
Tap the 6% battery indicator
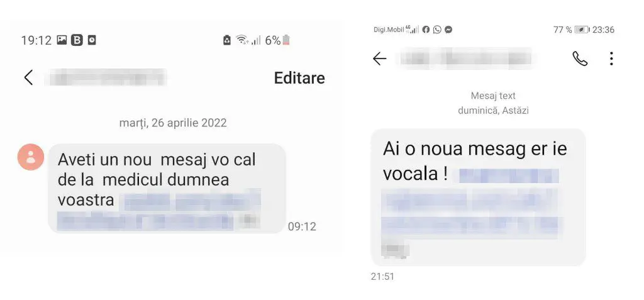pos(277,40)
